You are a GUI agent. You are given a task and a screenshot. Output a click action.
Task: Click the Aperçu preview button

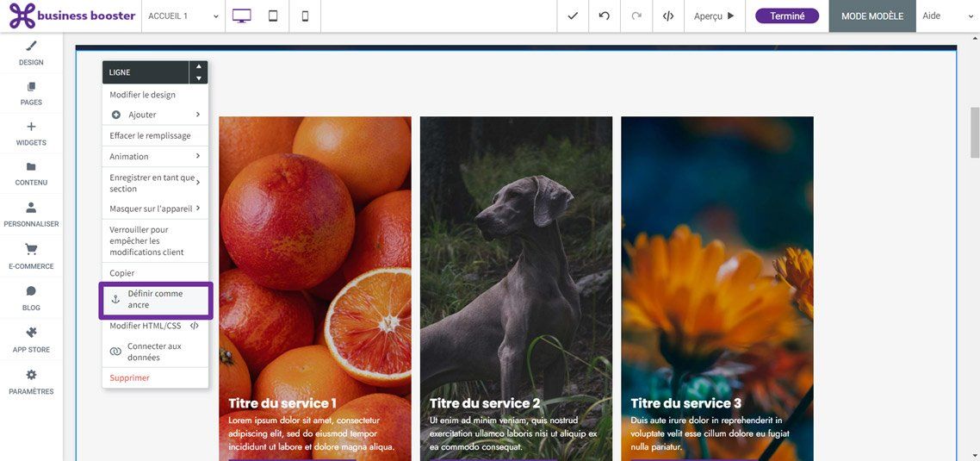tap(715, 16)
